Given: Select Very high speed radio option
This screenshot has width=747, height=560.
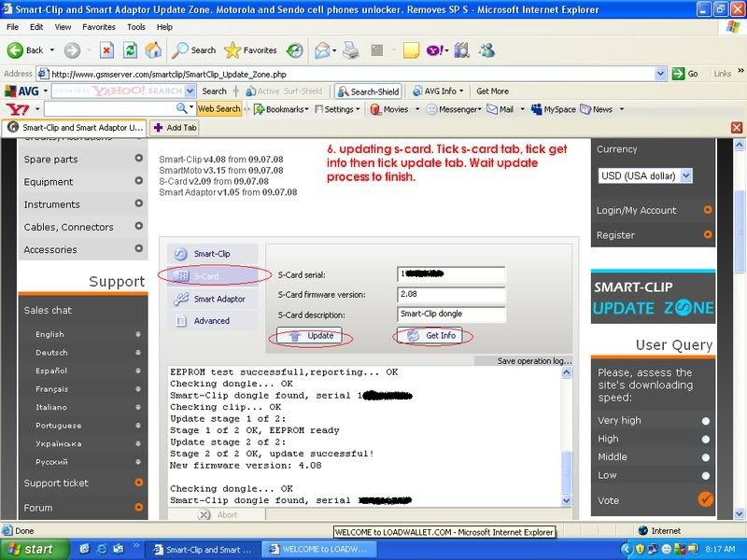Looking at the screenshot, I should (706, 421).
